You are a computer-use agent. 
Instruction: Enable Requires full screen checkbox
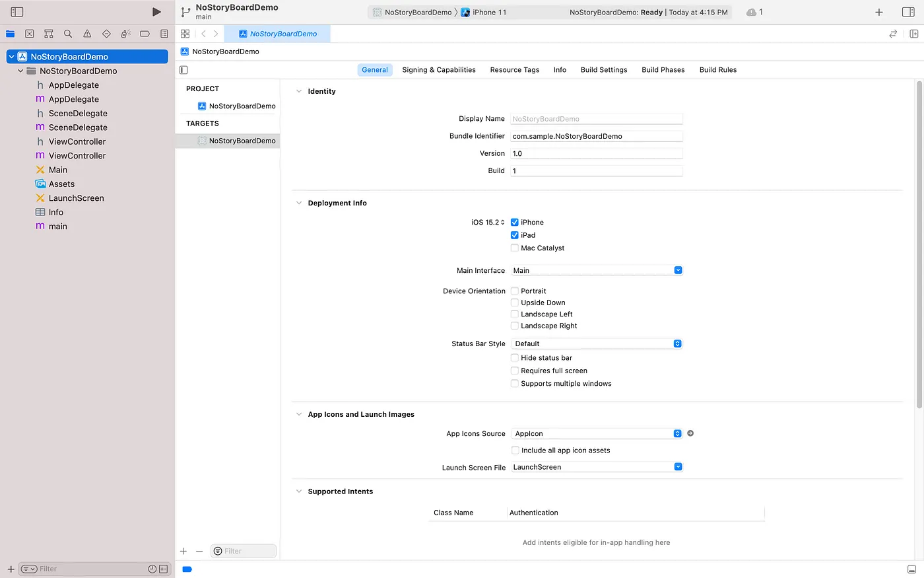point(515,371)
